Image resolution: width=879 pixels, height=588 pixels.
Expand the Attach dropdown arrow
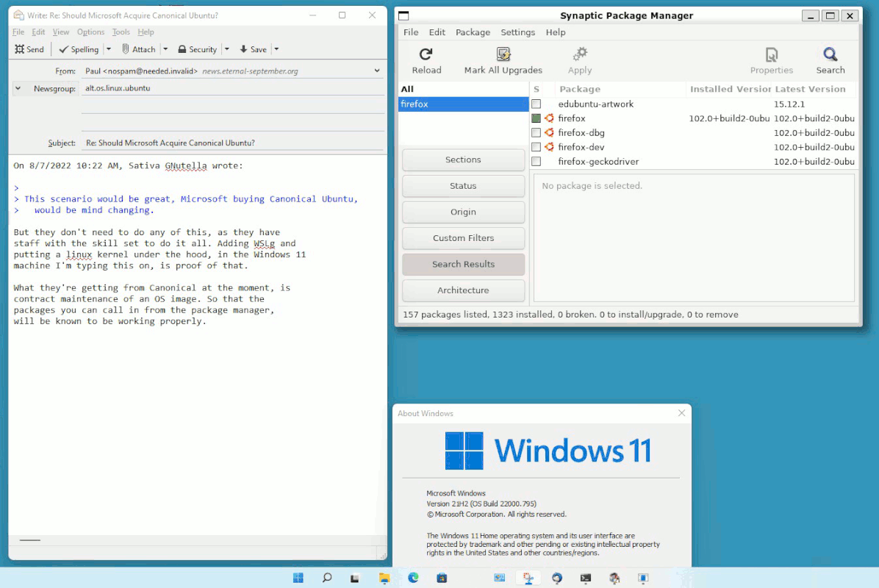coord(165,49)
